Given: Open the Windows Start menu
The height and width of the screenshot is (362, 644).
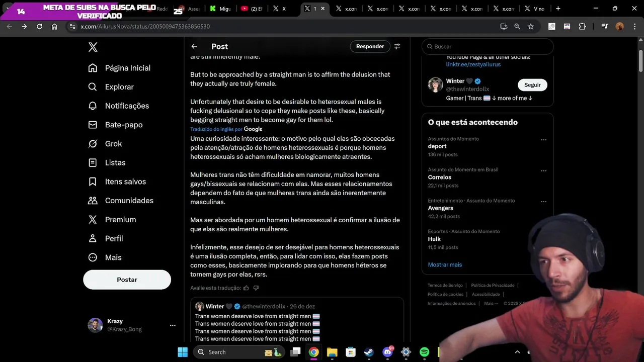Looking at the screenshot, I should [x=183, y=352].
